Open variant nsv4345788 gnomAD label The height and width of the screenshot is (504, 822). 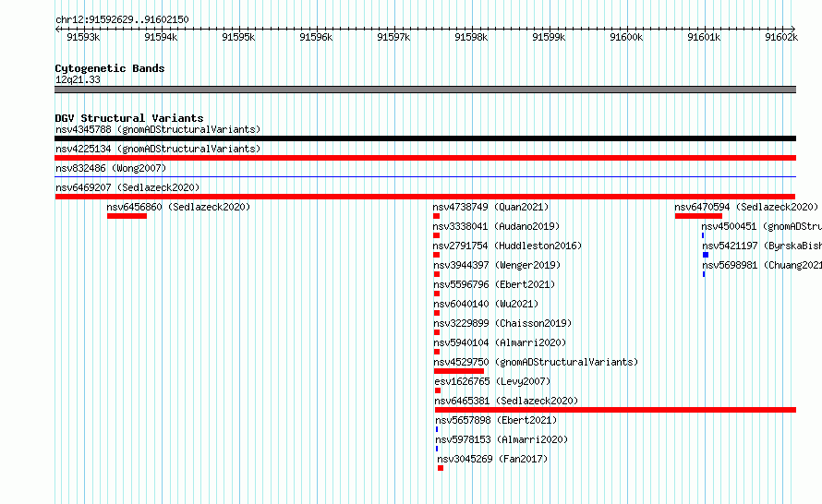158,129
